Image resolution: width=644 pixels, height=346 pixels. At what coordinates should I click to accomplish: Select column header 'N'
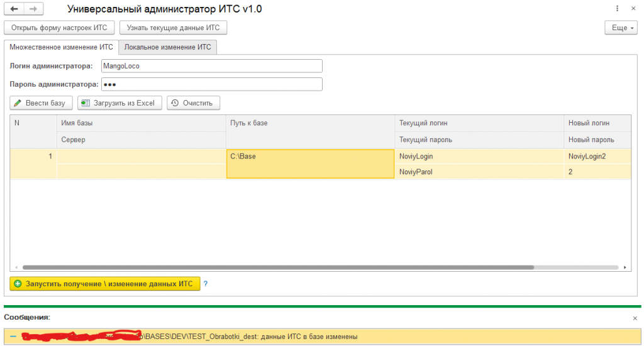pos(33,131)
